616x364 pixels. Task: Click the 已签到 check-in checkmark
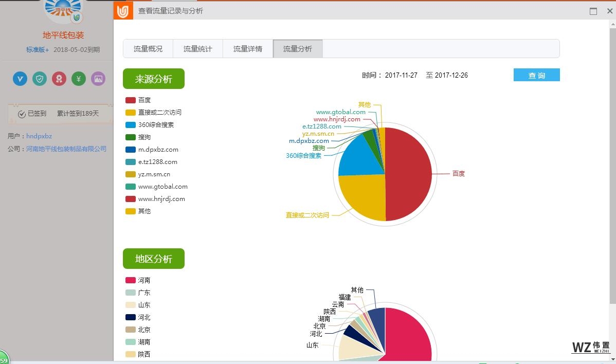point(22,114)
